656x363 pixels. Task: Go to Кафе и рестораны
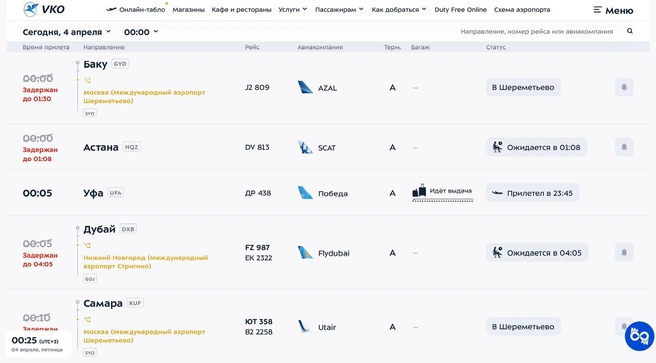(x=241, y=9)
